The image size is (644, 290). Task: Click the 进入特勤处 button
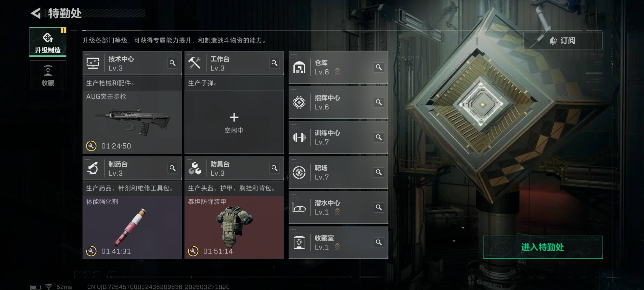543,247
